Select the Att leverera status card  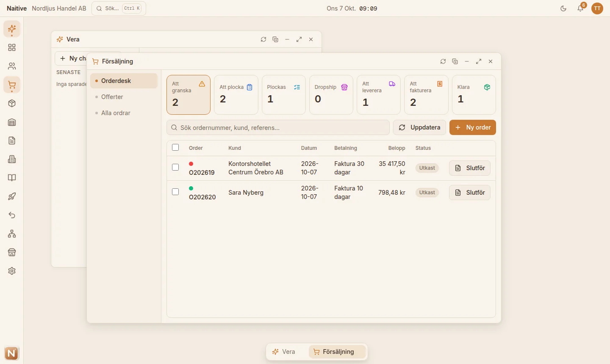coord(379,95)
